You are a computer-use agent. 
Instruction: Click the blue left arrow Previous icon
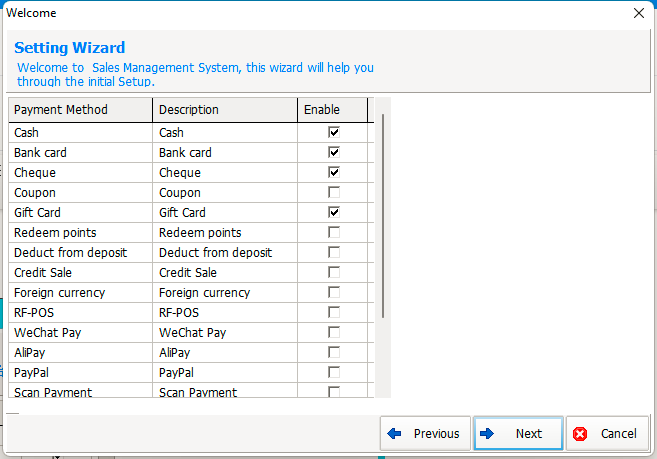(x=394, y=433)
